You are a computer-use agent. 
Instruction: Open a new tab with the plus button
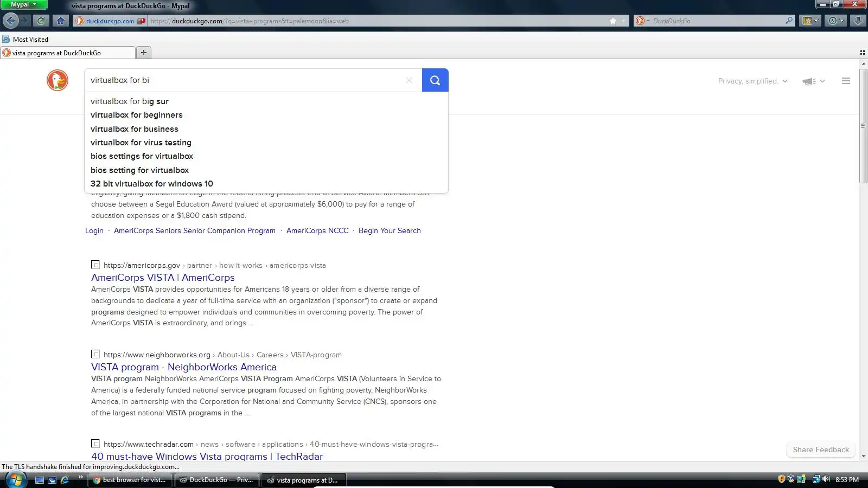coord(144,53)
